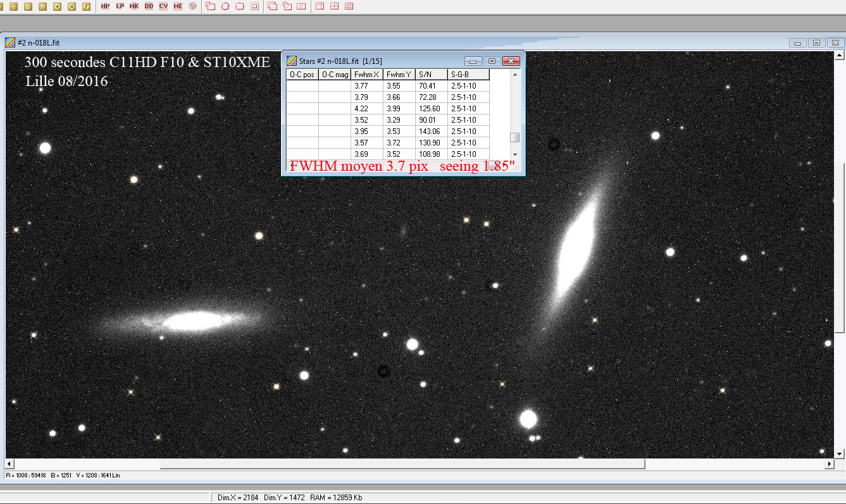
Task: Click the image window scroll-down arrow
Action: coord(840,453)
